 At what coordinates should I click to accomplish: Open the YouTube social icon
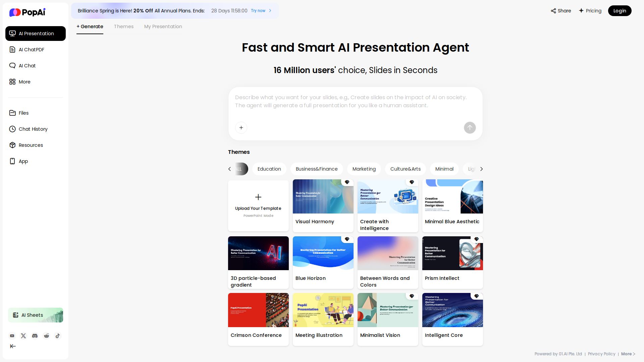[x=12, y=336]
